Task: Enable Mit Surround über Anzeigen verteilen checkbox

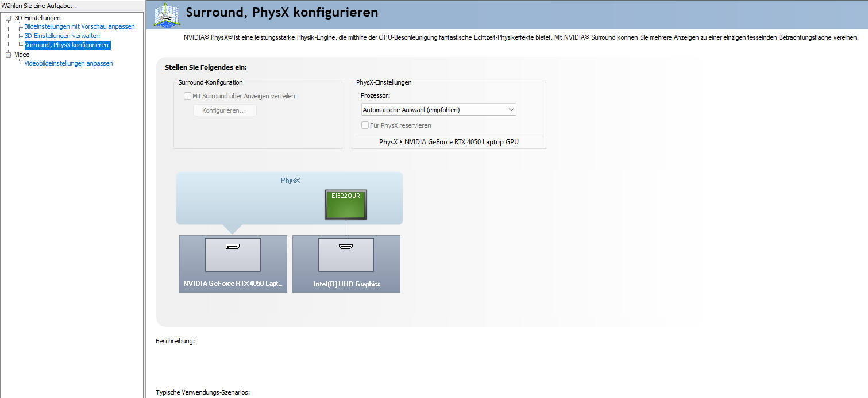Action: click(x=187, y=96)
